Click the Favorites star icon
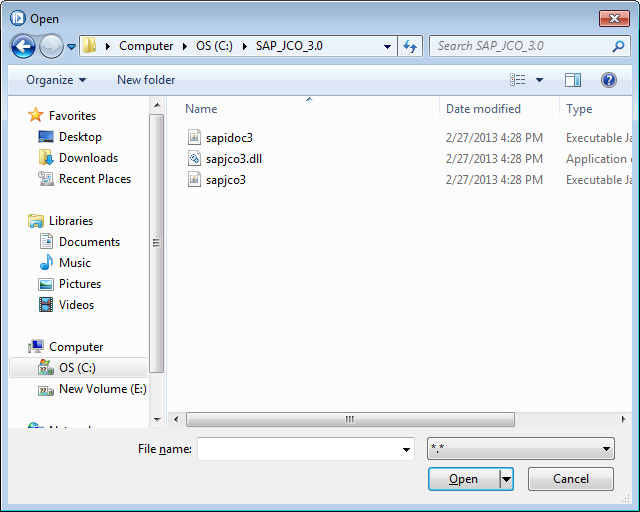The width and height of the screenshot is (640, 512). tap(36, 115)
